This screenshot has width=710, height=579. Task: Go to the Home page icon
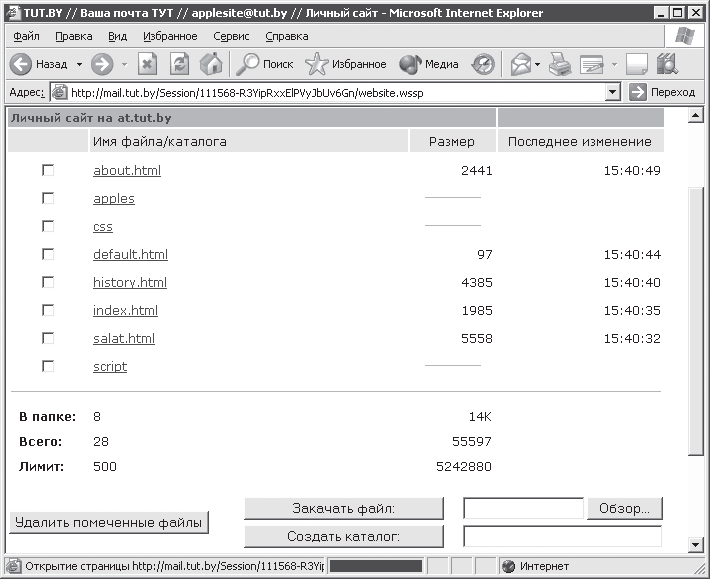[x=210, y=64]
